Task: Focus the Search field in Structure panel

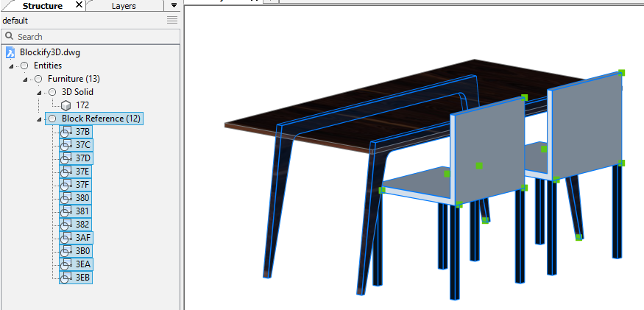Action: pos(91,37)
